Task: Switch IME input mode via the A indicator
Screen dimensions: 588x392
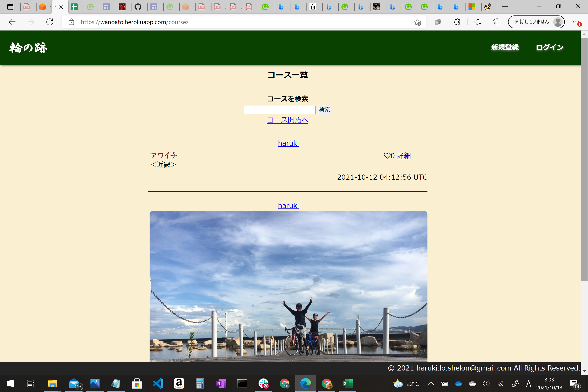Action: (x=529, y=383)
